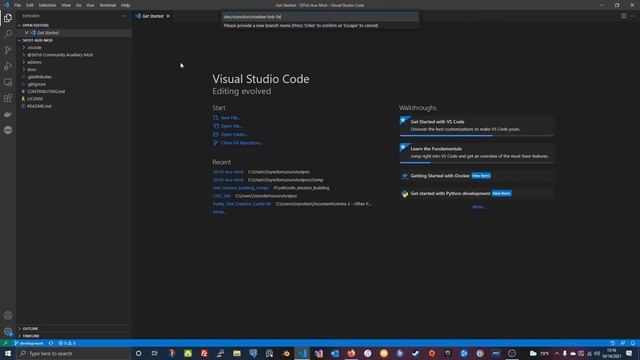The image size is (640, 360).
Task: Click the split editor layout icon
Action: tap(624, 16)
